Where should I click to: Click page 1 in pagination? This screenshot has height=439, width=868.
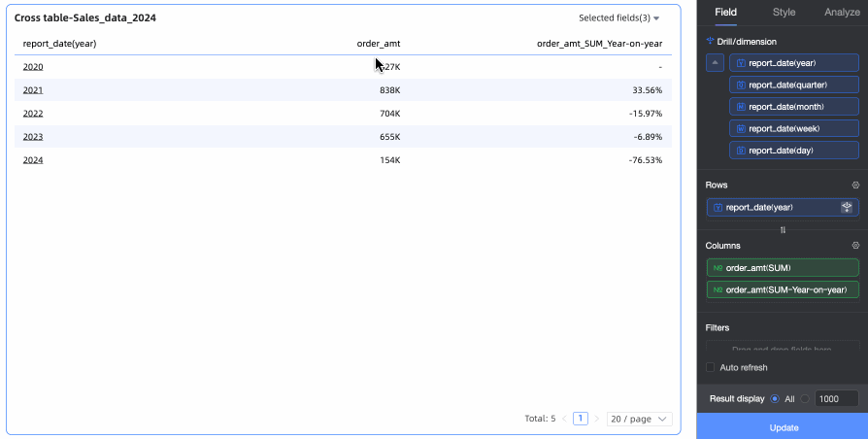tap(581, 419)
